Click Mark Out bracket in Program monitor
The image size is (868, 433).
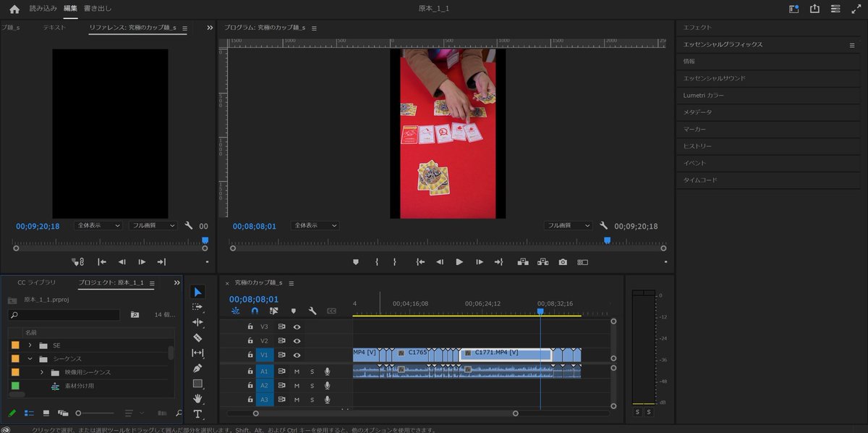tap(394, 262)
